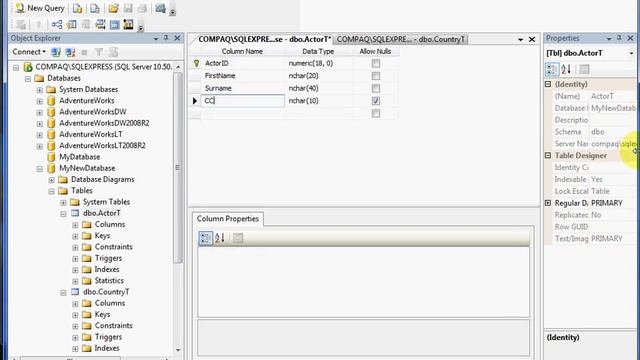640x360 pixels.
Task: Click the Connect Object Explorer icon
Action: [x=56, y=52]
